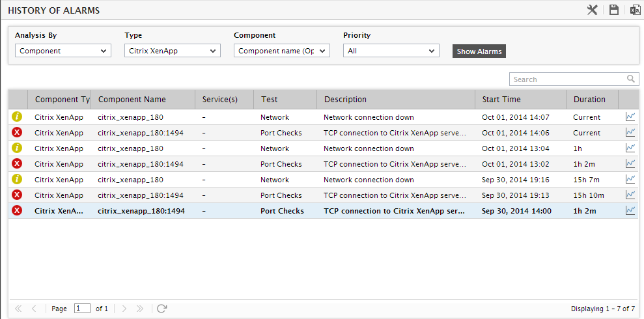
Task: Click red critical icon of Oct 01 14:06 row
Action: tap(17, 132)
